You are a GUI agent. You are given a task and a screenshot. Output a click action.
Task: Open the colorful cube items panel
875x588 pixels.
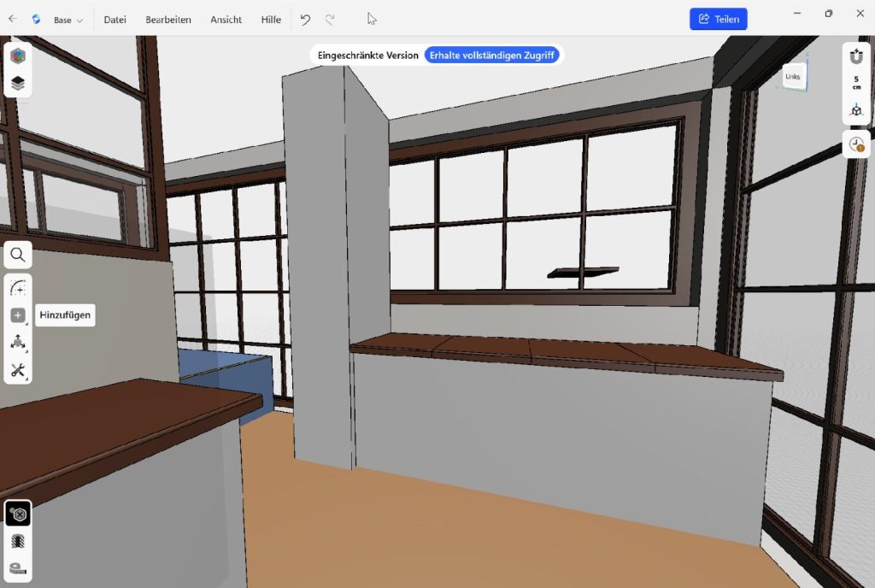click(x=18, y=56)
